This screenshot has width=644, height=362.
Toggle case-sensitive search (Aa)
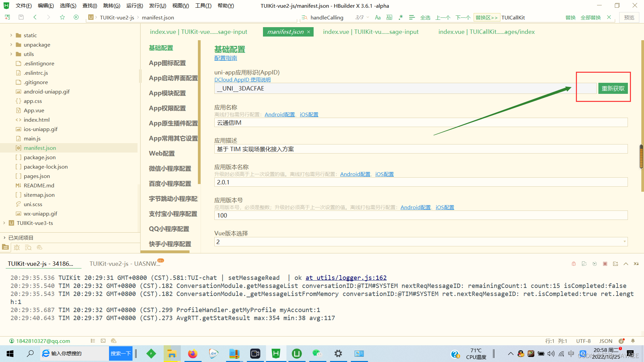point(378,17)
